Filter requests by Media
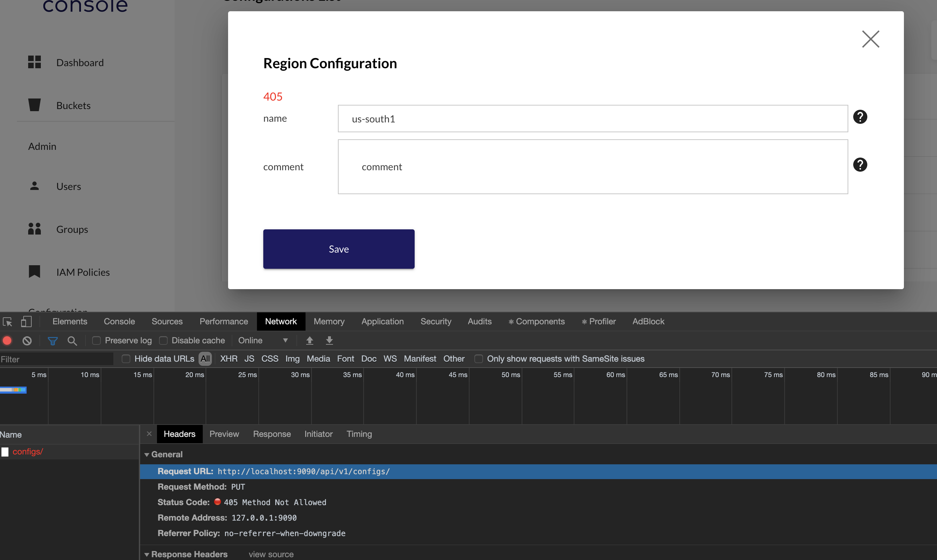This screenshot has height=560, width=937. (318, 359)
